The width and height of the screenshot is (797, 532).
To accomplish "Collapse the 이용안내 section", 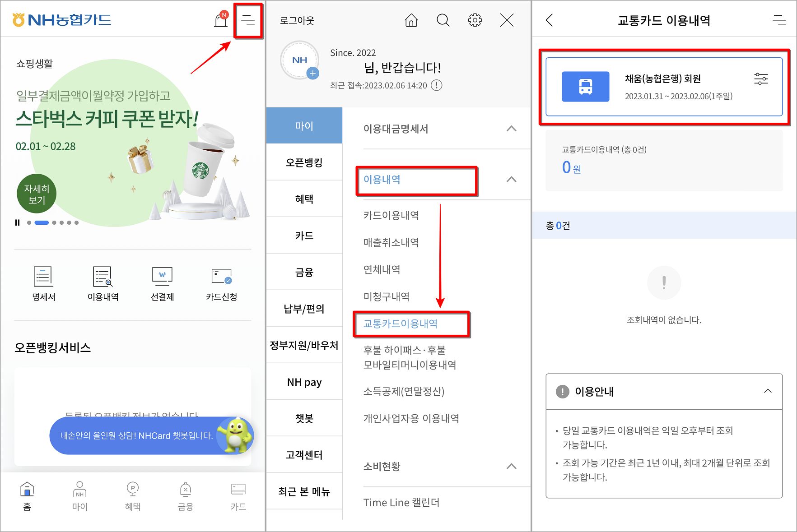I will [x=768, y=391].
